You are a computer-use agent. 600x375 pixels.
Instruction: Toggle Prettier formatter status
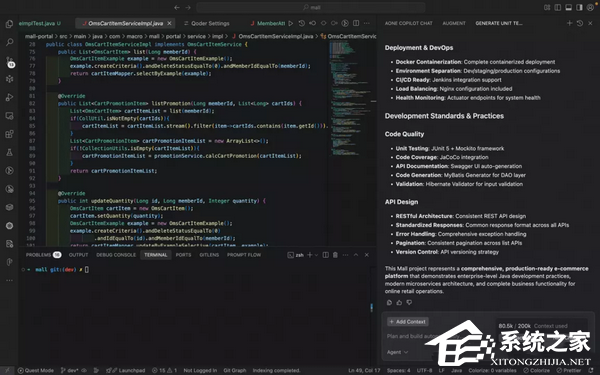[569, 370]
